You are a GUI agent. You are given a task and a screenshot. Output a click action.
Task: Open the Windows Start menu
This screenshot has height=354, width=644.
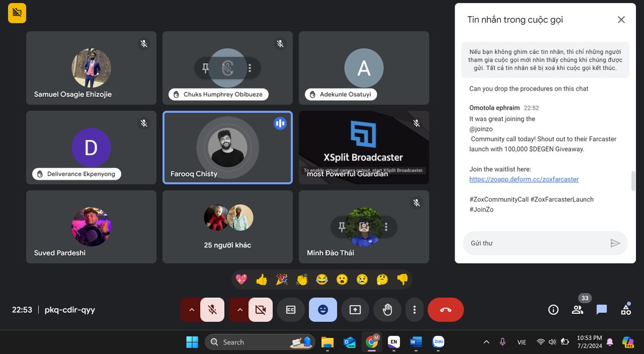pyautogui.click(x=192, y=342)
